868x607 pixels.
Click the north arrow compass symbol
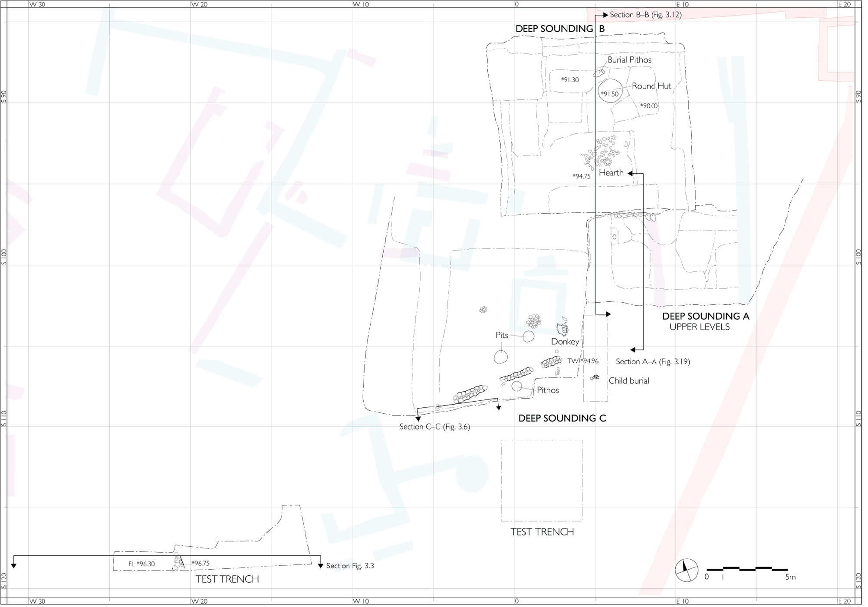click(x=687, y=570)
